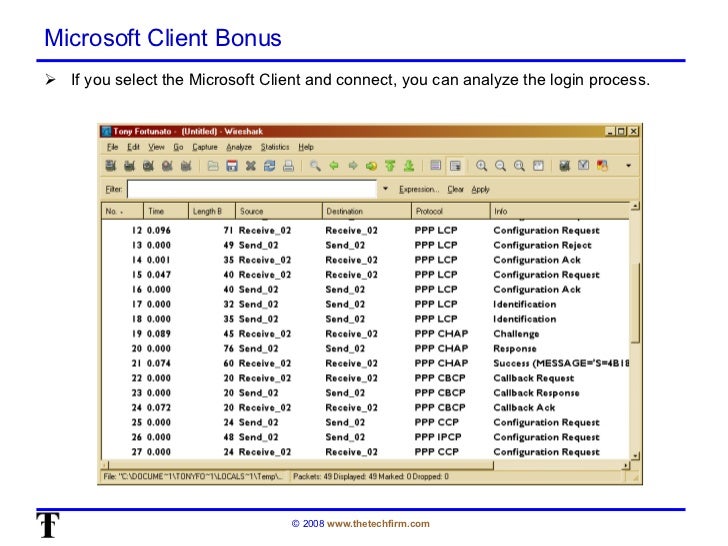This screenshot has width=728, height=546.
Task: Select packet 22 Callback Request row
Action: click(x=365, y=378)
